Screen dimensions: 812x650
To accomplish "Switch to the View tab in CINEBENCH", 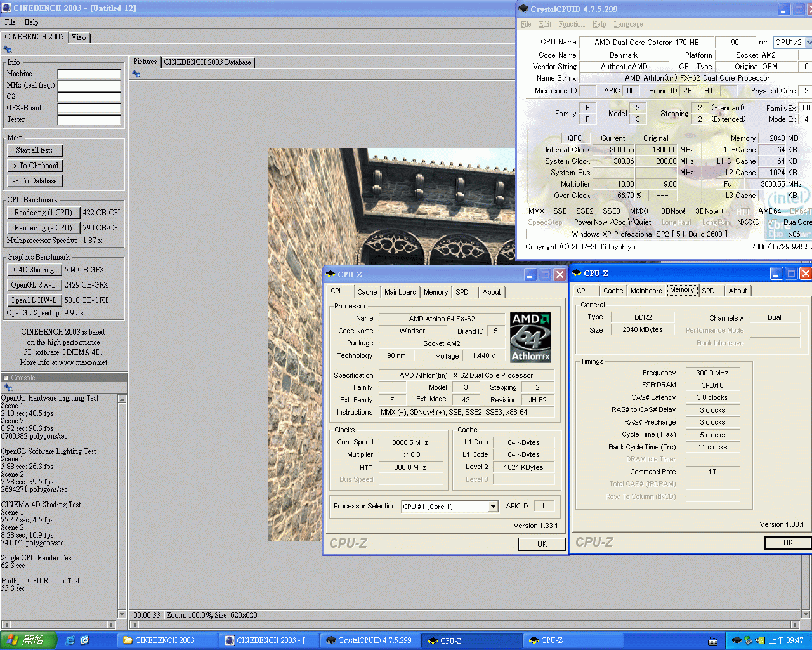I will (79, 37).
